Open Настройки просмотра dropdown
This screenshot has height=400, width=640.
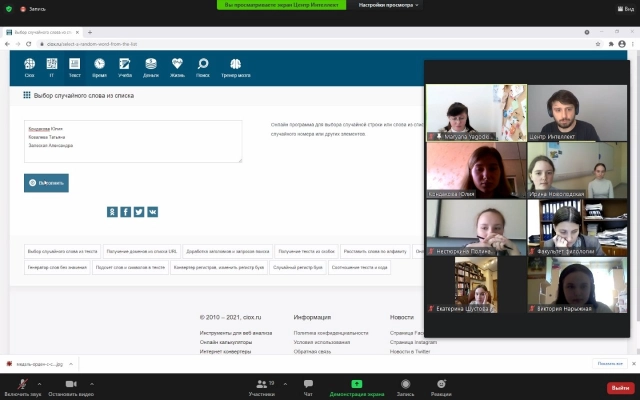[389, 5]
